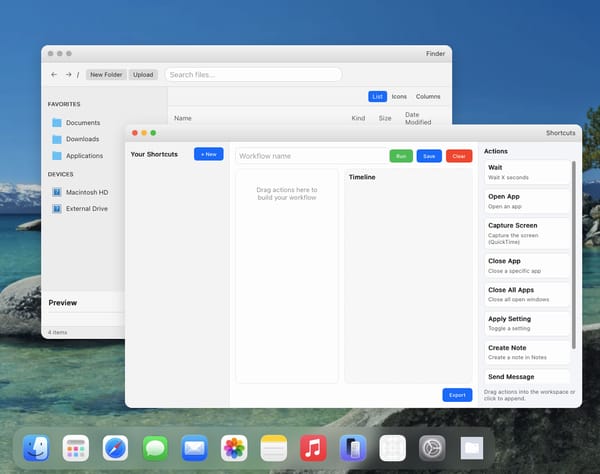600x474 pixels.
Task: Switch Finder to Columns view
Action: [428, 96]
